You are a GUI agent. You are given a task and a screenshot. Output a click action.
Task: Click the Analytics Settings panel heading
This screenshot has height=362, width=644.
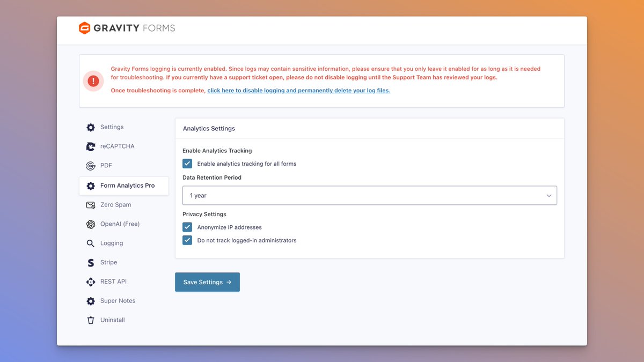pos(209,129)
